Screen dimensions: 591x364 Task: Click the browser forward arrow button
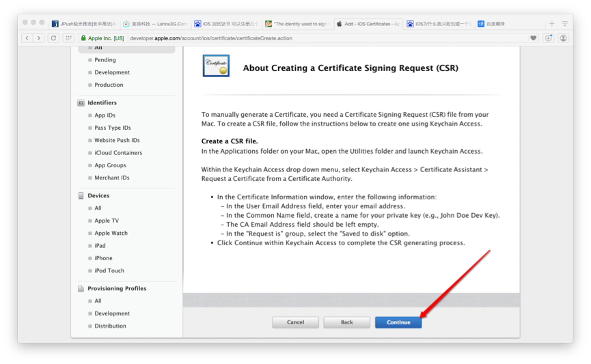pos(38,38)
